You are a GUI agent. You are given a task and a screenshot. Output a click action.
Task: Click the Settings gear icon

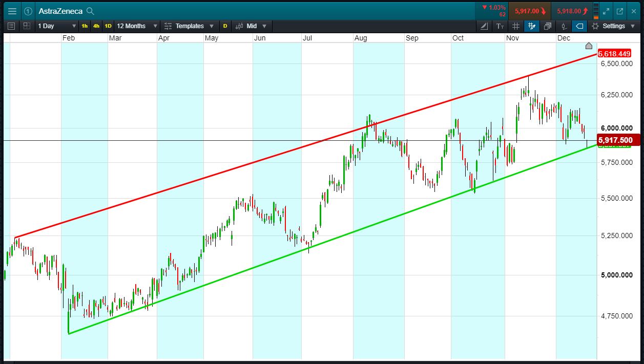click(595, 26)
